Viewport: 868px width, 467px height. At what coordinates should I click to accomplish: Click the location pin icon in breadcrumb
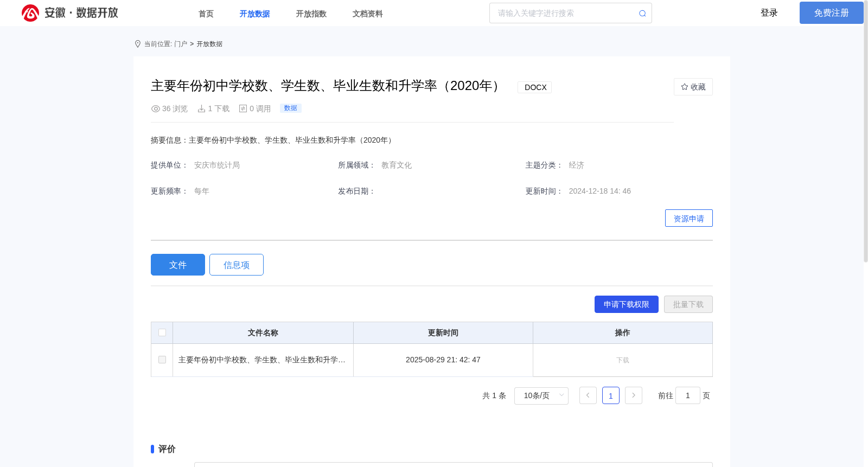tap(138, 44)
